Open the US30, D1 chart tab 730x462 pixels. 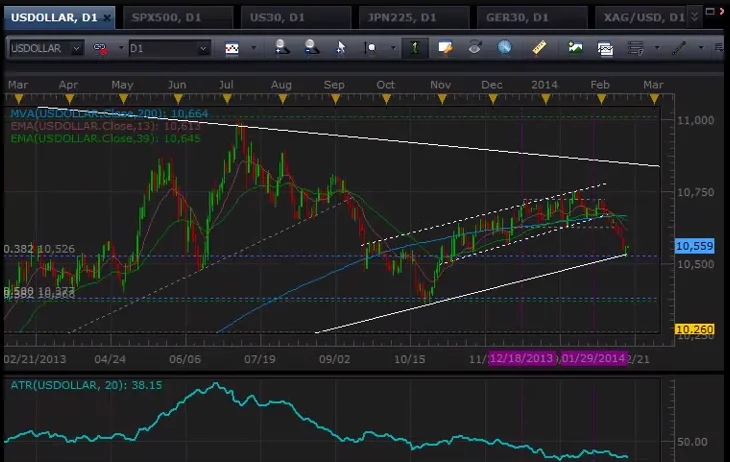296,18
